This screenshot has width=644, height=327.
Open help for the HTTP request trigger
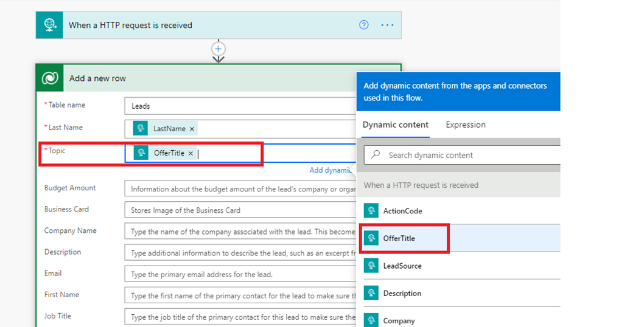tap(363, 25)
